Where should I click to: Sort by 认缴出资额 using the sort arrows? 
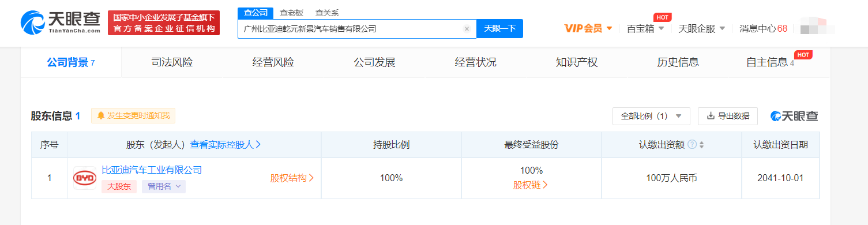click(x=702, y=145)
